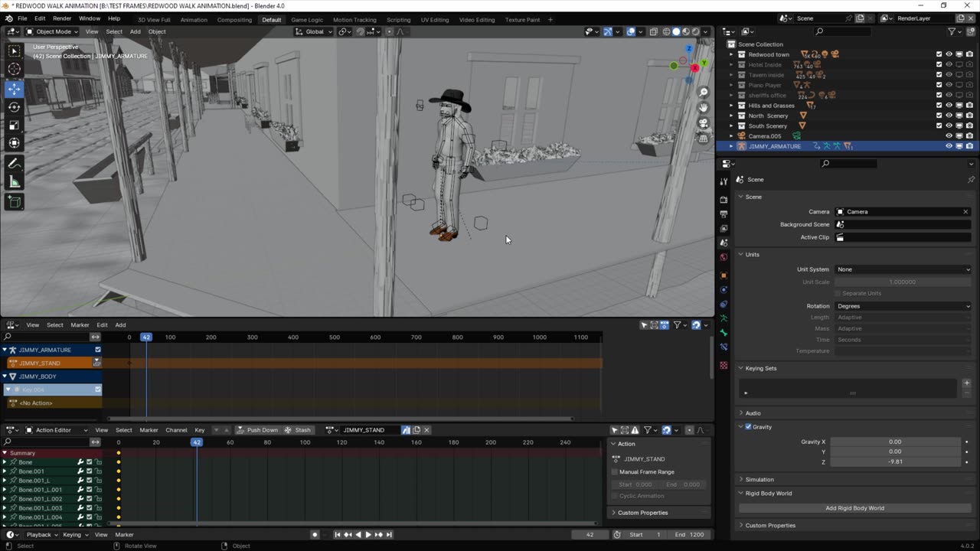Switch to rendered viewport shading

(x=695, y=31)
